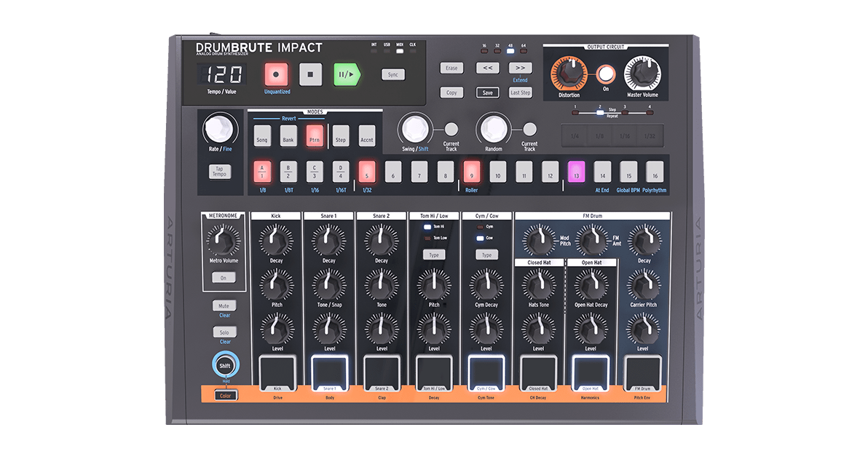Tap the Kick drum pad

[x=277, y=372]
